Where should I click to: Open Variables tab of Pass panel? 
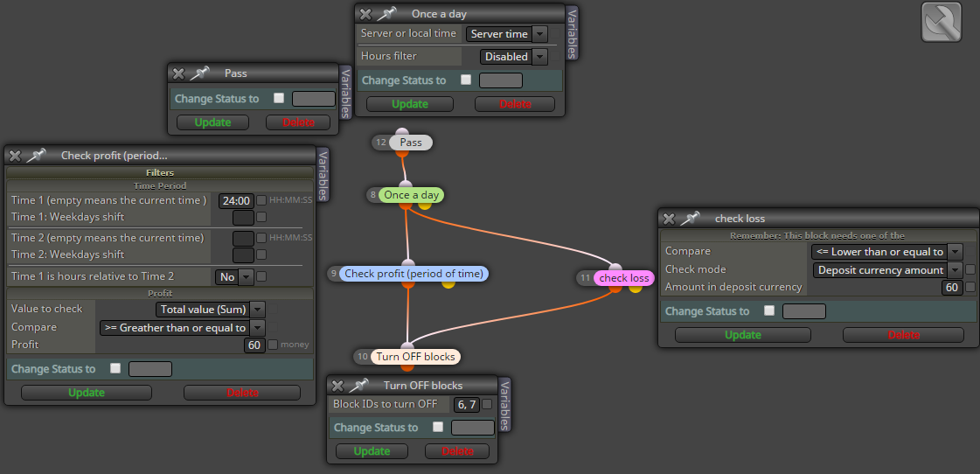click(x=345, y=93)
